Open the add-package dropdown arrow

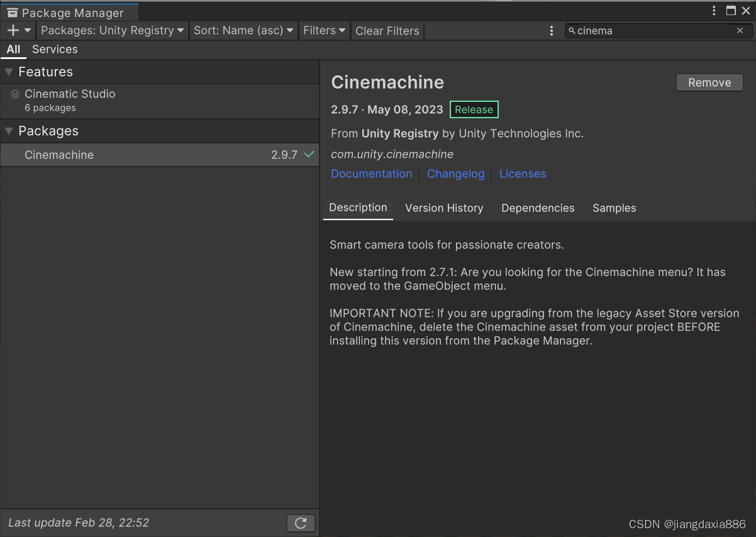click(28, 30)
